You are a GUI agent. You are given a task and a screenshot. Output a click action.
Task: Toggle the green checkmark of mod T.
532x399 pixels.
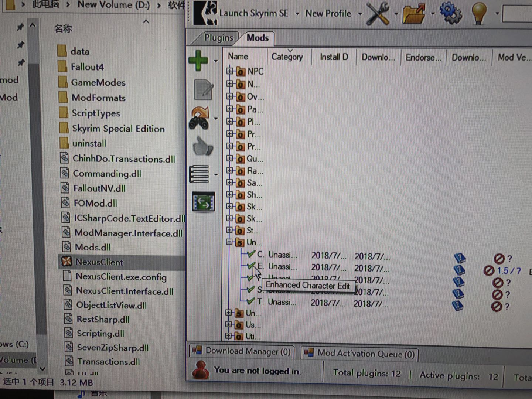tap(250, 301)
